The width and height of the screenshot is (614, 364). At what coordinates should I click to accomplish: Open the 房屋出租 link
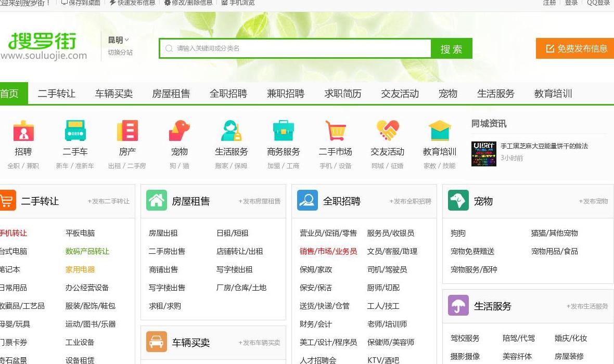tap(163, 233)
